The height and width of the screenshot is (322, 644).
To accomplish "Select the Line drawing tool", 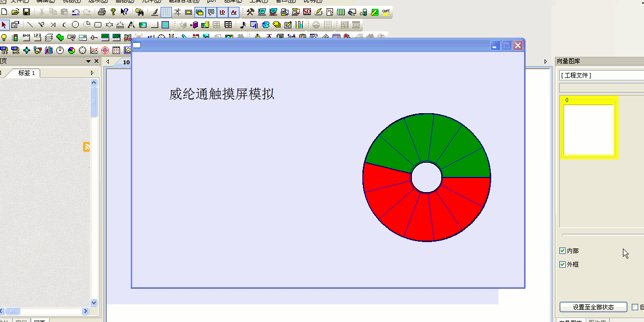I will pos(30,25).
